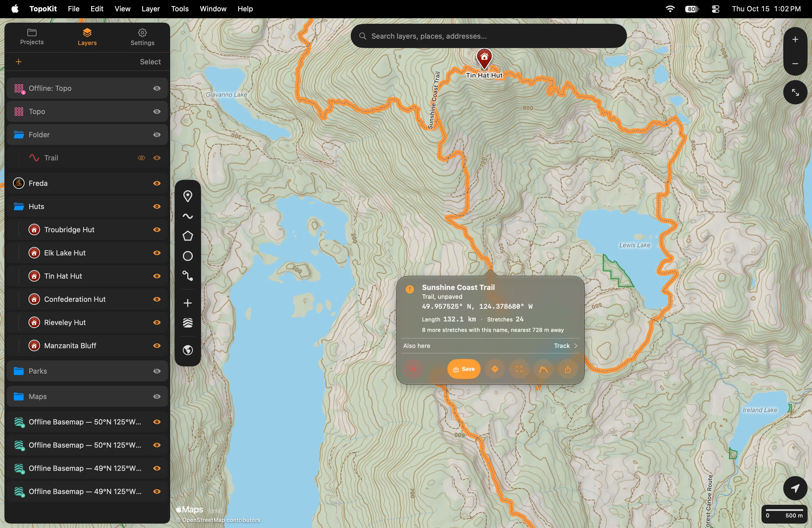Screen dimensions: 812x528
Task: Click the elevation profile icon in popup
Action: click(x=543, y=369)
